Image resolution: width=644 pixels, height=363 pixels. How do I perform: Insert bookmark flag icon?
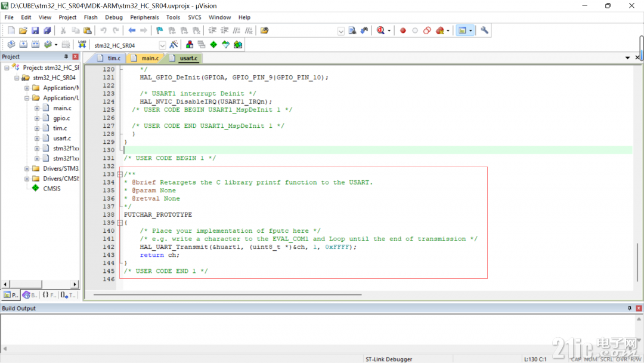click(x=159, y=30)
